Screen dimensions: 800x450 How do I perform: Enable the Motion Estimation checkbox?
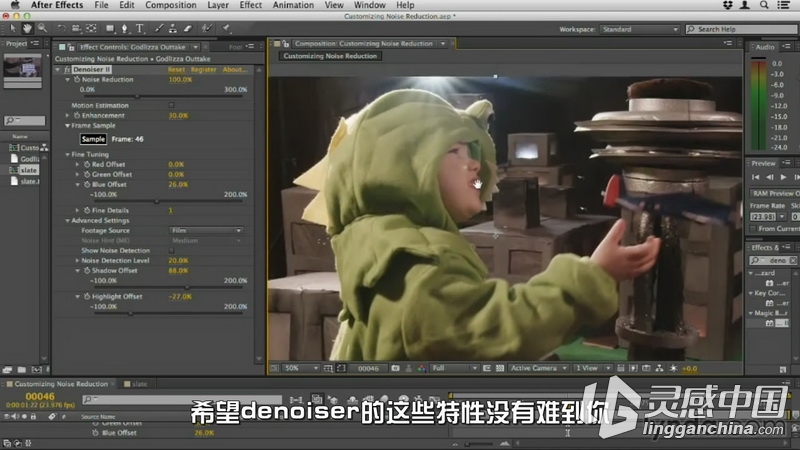pos(171,105)
